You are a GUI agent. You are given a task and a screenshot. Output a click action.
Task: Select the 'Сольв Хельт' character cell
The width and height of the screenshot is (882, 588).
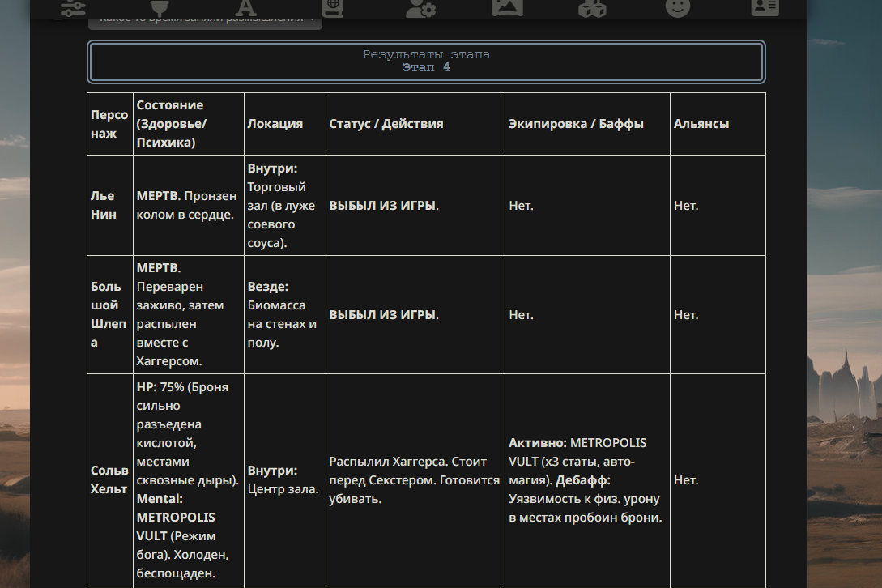[x=110, y=480]
